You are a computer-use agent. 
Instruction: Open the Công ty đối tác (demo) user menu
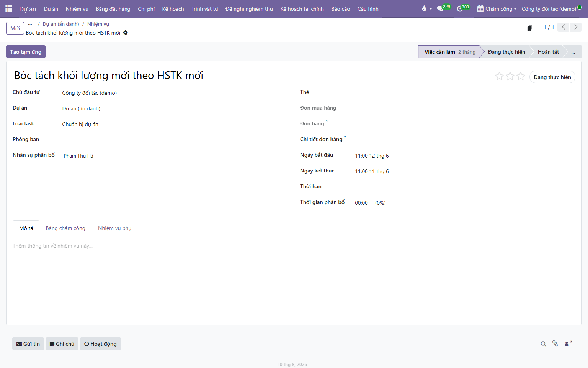(552, 9)
